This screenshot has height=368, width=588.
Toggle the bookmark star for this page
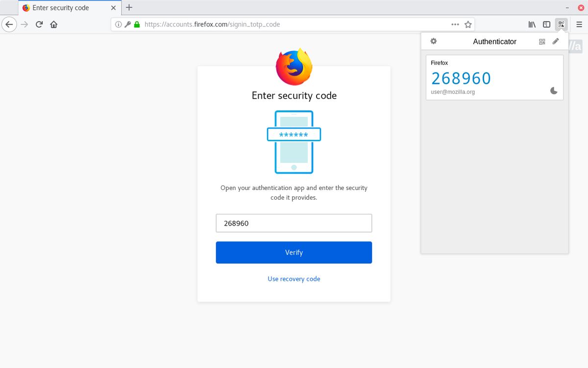[x=468, y=24]
